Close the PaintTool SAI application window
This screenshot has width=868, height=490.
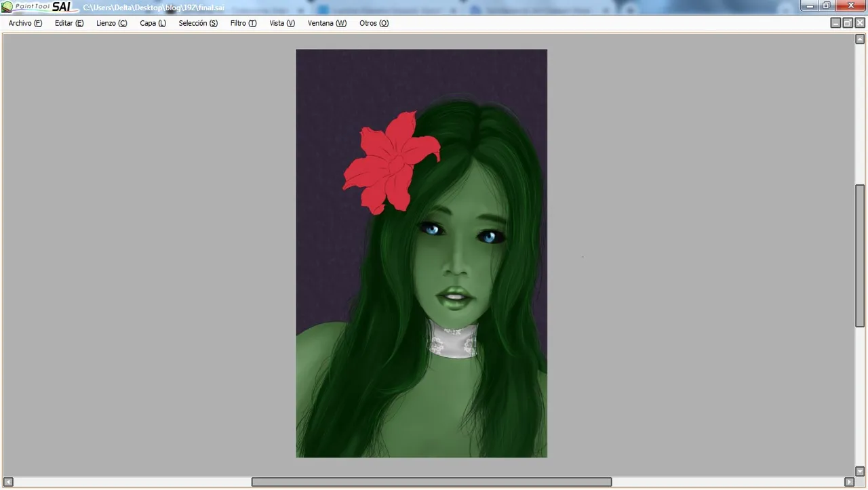pyautogui.click(x=851, y=6)
